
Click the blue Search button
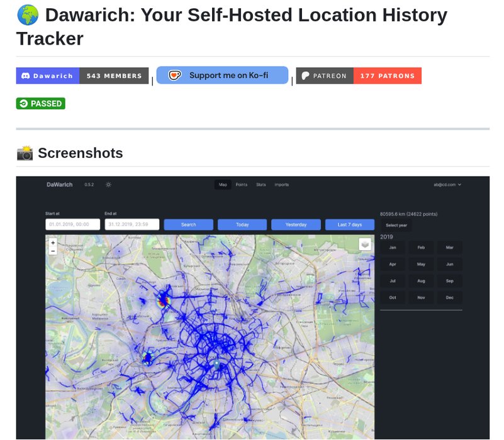pyautogui.click(x=188, y=224)
